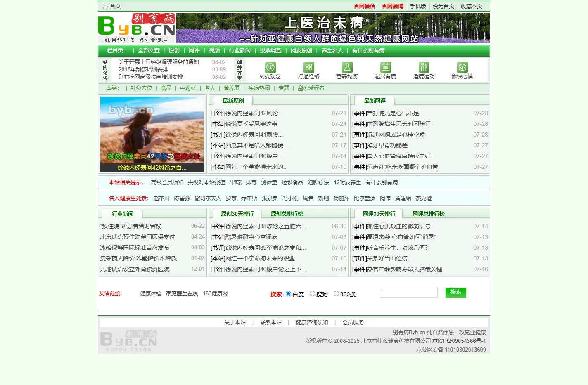Click the 高级会员须知 tip link
Viewport: 588px width, 385px height.
pos(167,182)
